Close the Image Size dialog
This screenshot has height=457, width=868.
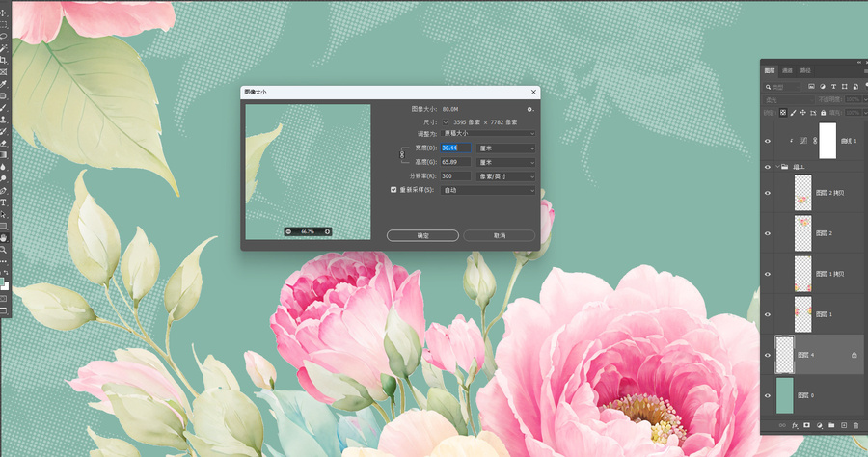point(533,92)
